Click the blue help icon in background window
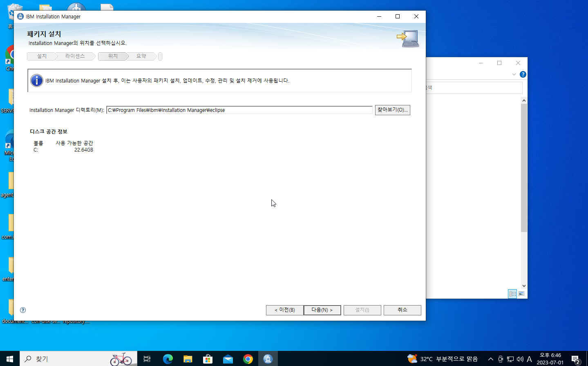 523,74
